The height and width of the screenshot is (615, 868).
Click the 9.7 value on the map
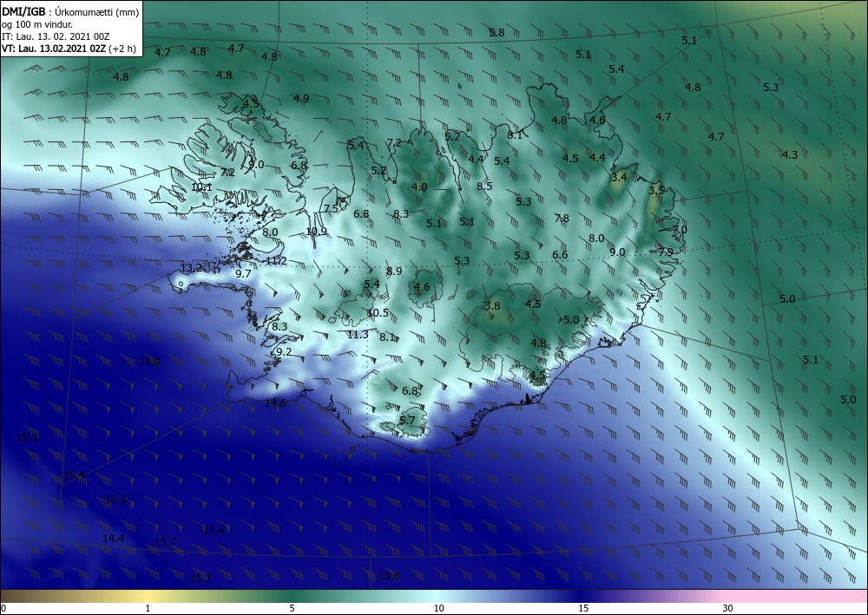coord(243,274)
